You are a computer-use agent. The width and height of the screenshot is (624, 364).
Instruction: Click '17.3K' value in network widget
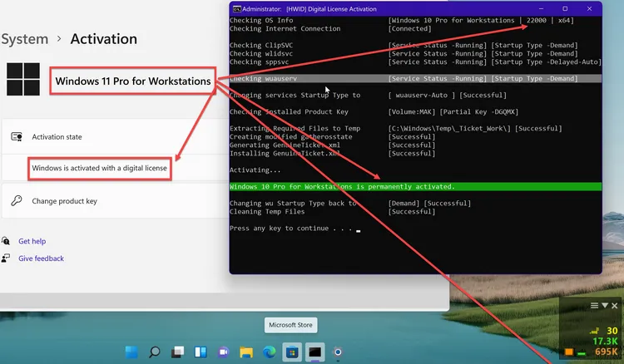point(605,341)
